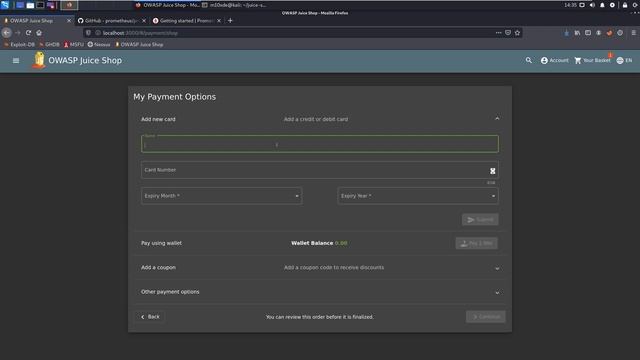Click the browser forward arrow
Image resolution: width=640 pixels, height=360 pixels.
[18, 33]
